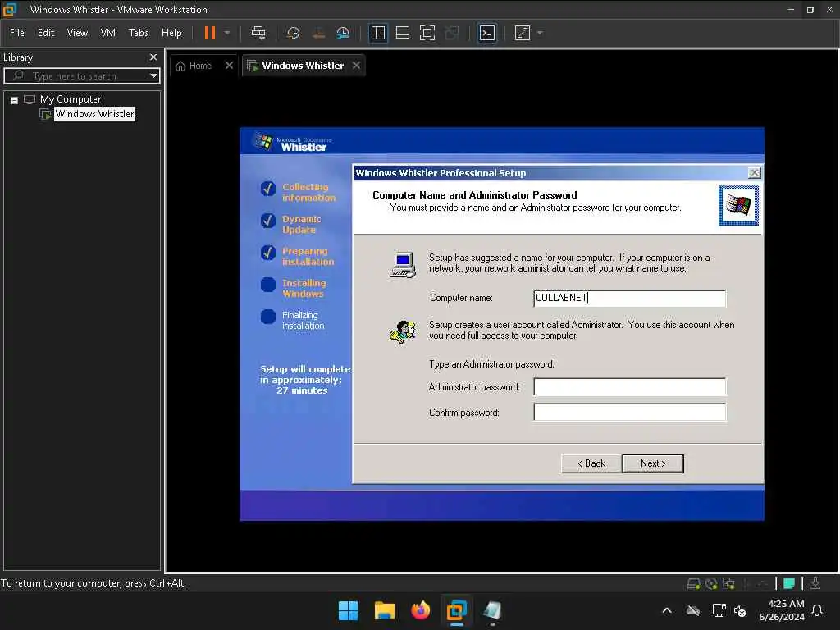Viewport: 840px width, 630px height.
Task: Click the green message log status icon
Action: pos(789,583)
